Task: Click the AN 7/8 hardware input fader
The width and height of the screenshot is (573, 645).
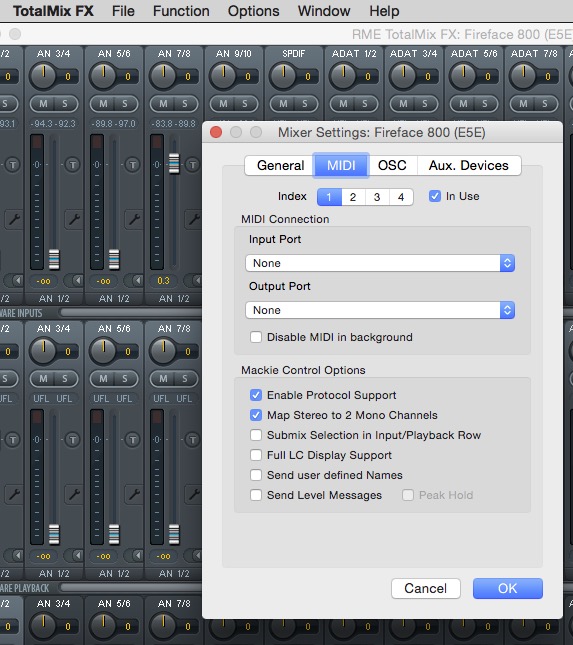Action: [174, 163]
